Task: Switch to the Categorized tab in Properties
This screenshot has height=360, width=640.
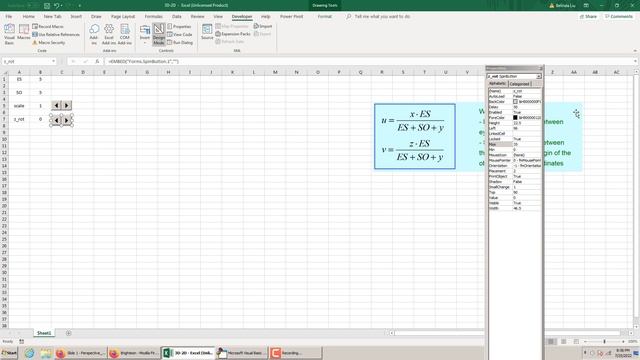Action: click(x=519, y=84)
